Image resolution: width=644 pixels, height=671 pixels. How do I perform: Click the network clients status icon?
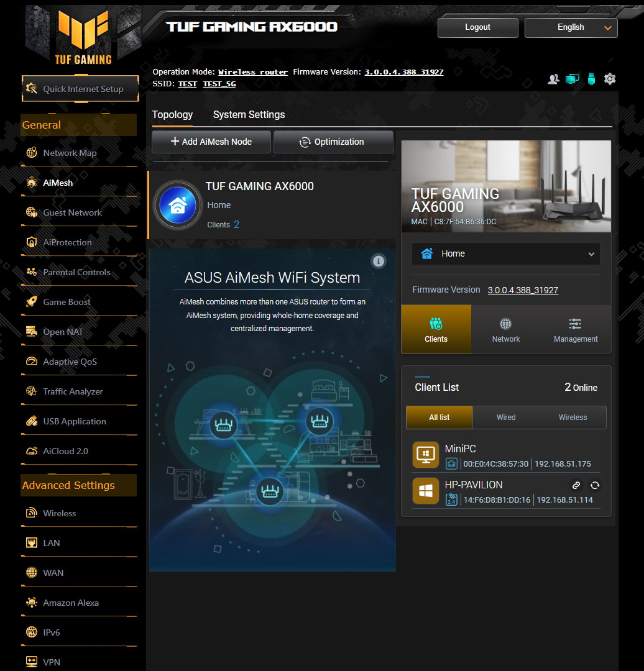tap(573, 79)
